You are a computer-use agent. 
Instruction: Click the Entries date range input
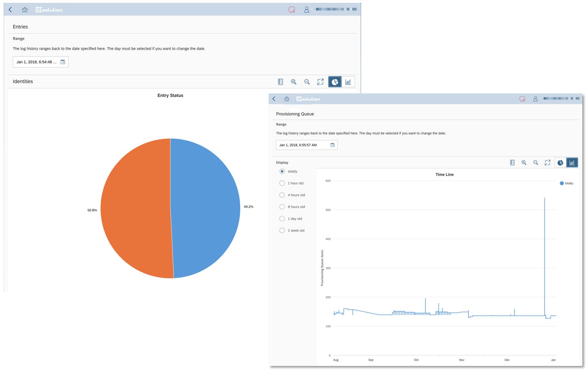[41, 62]
